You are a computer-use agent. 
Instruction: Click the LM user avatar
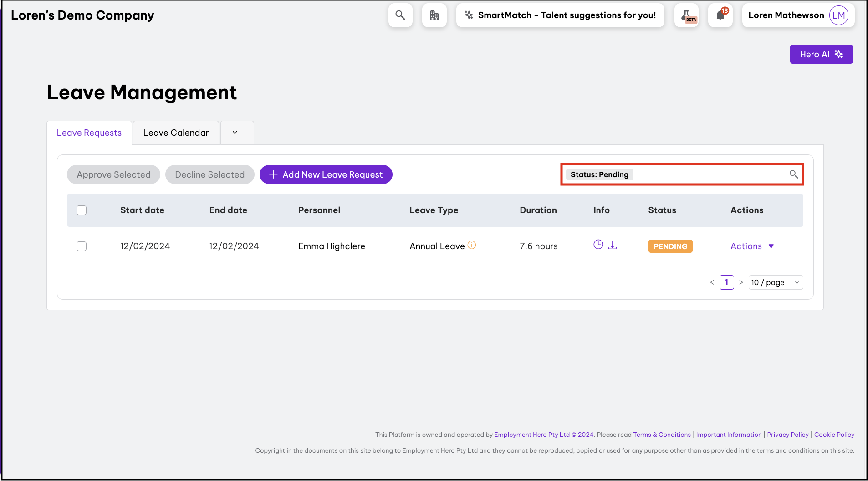click(x=838, y=15)
